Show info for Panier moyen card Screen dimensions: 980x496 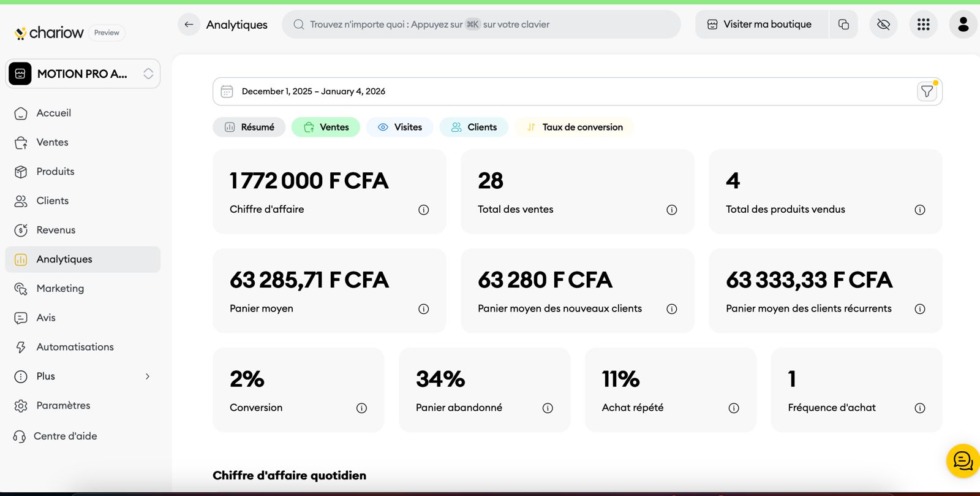(x=423, y=309)
